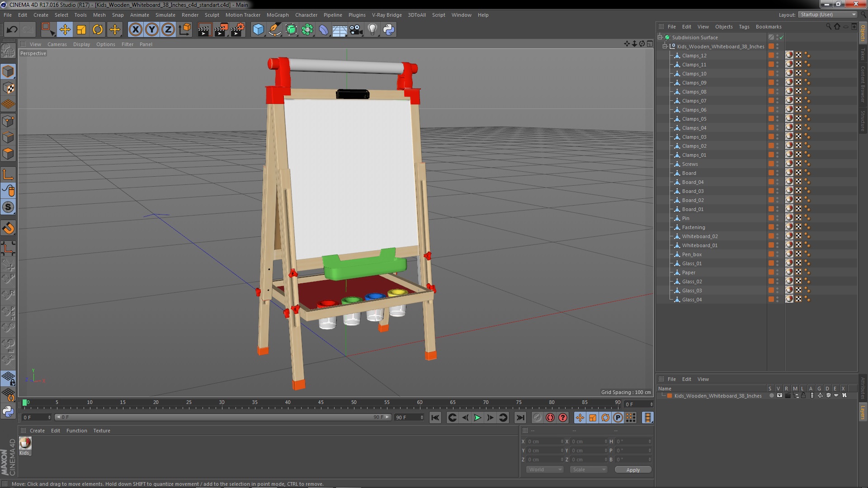868x488 pixels.
Task: Click the coordinate system icon
Action: coord(185,30)
